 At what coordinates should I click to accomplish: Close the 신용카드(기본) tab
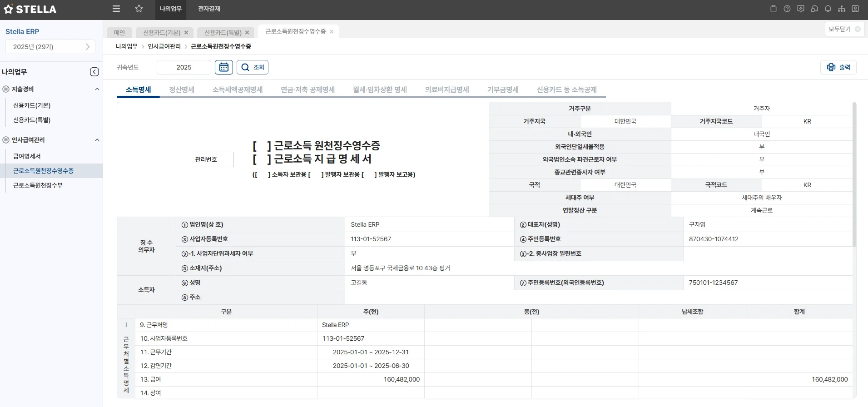(x=186, y=33)
